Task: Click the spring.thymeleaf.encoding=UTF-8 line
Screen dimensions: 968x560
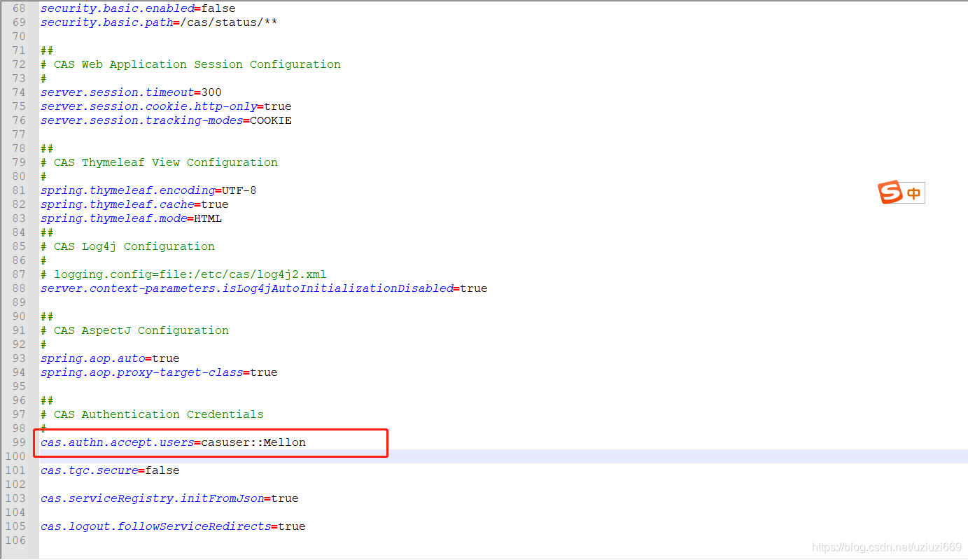Action: pos(148,190)
